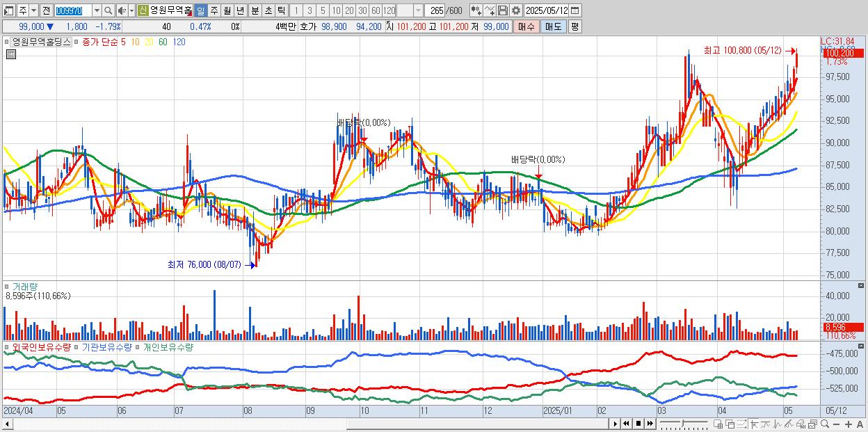Click the trend line analysis icon

point(766,424)
